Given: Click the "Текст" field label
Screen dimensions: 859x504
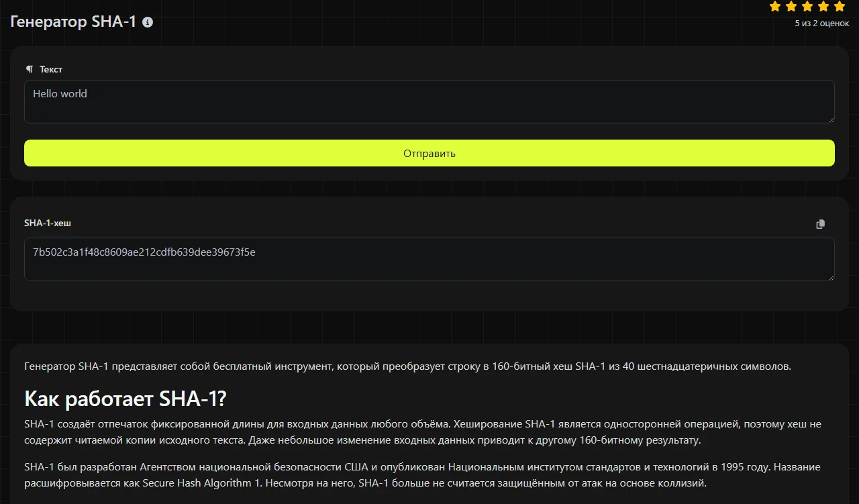Looking at the screenshot, I should 51,69.
